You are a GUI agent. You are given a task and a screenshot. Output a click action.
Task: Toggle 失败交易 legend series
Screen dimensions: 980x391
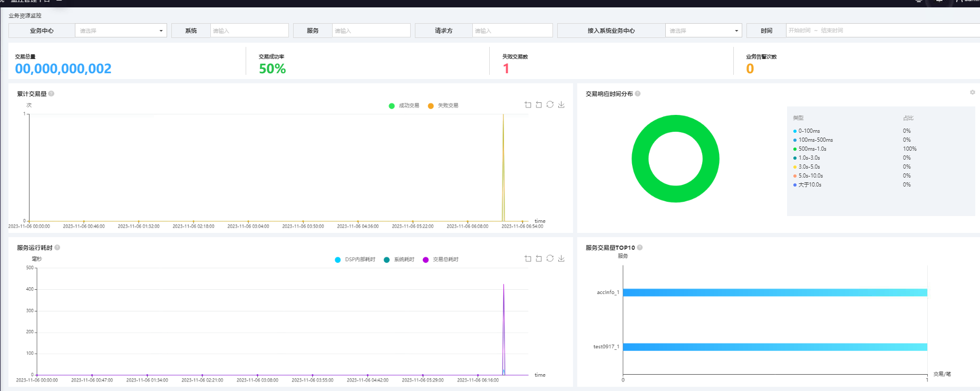point(443,106)
